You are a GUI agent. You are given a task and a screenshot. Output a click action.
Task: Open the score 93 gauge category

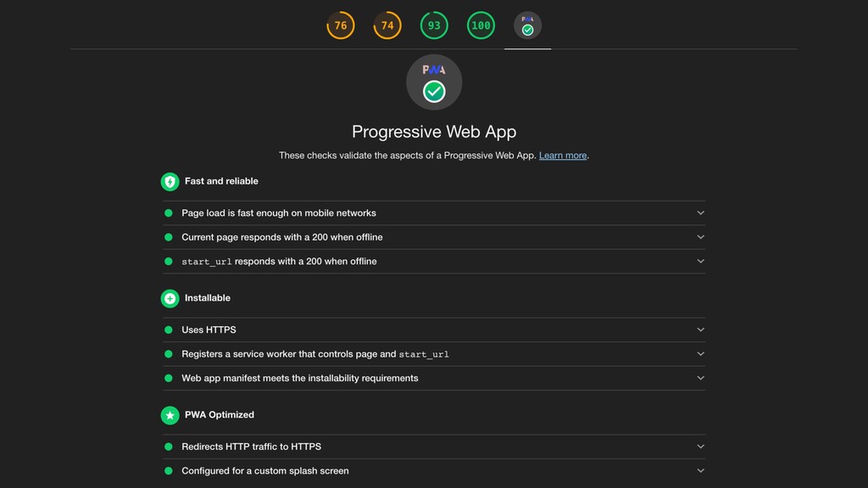[x=434, y=25]
